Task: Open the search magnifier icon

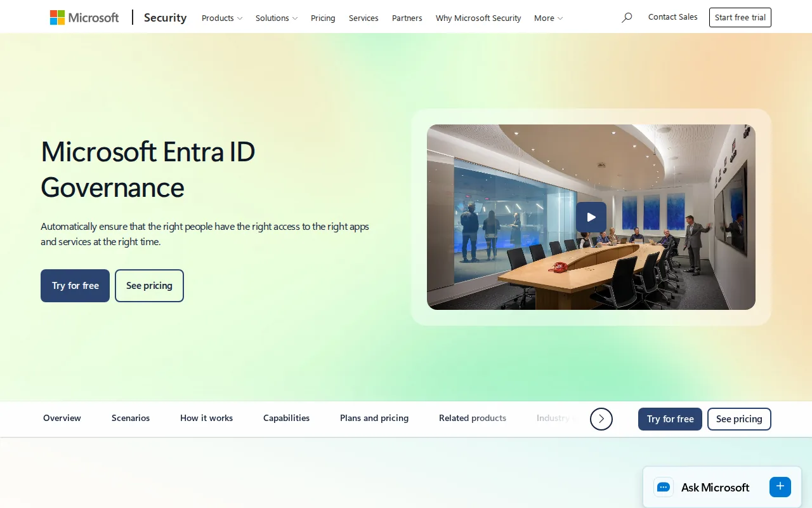Action: coord(627,18)
